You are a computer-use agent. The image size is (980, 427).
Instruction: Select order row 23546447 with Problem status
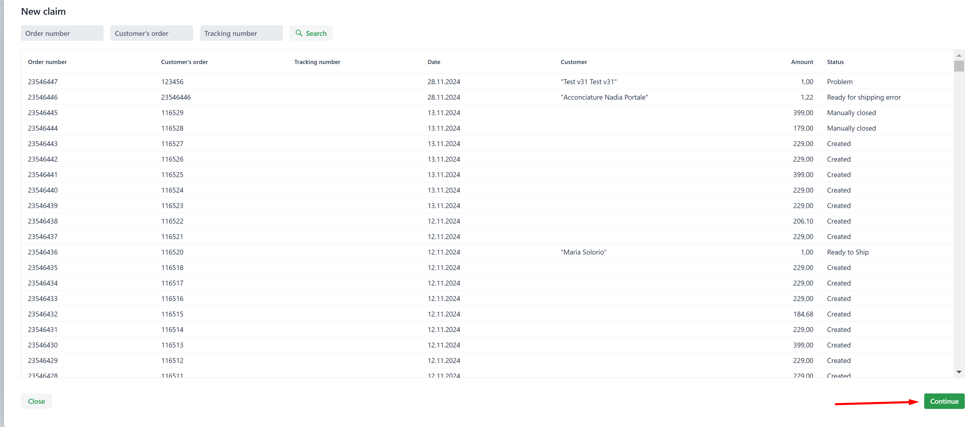click(x=487, y=82)
